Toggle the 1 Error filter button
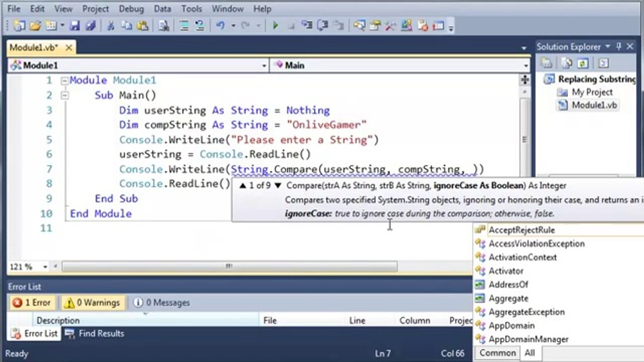Viewport: 644px width, 362px height. click(x=32, y=303)
